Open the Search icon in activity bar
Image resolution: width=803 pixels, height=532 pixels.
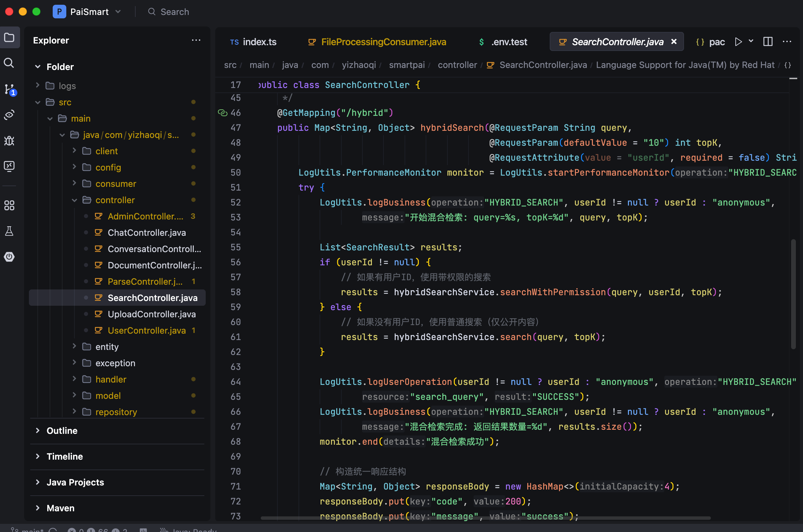point(9,63)
